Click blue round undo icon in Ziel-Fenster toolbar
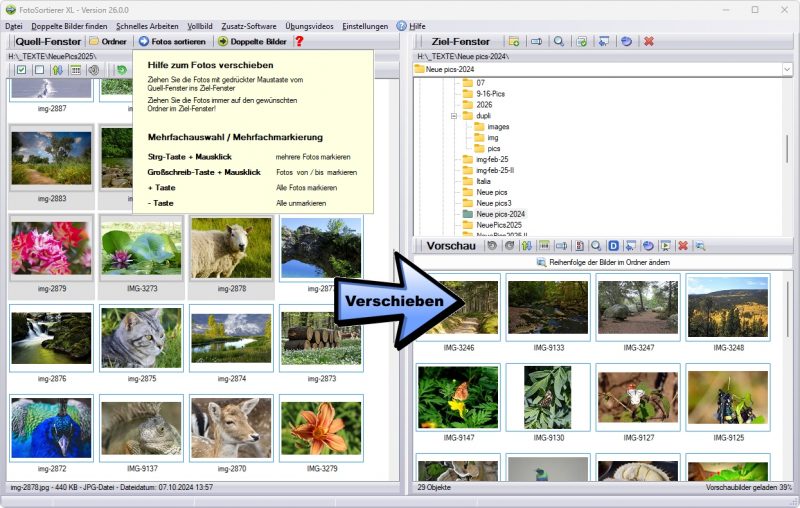The height and width of the screenshot is (508, 800). click(x=627, y=41)
